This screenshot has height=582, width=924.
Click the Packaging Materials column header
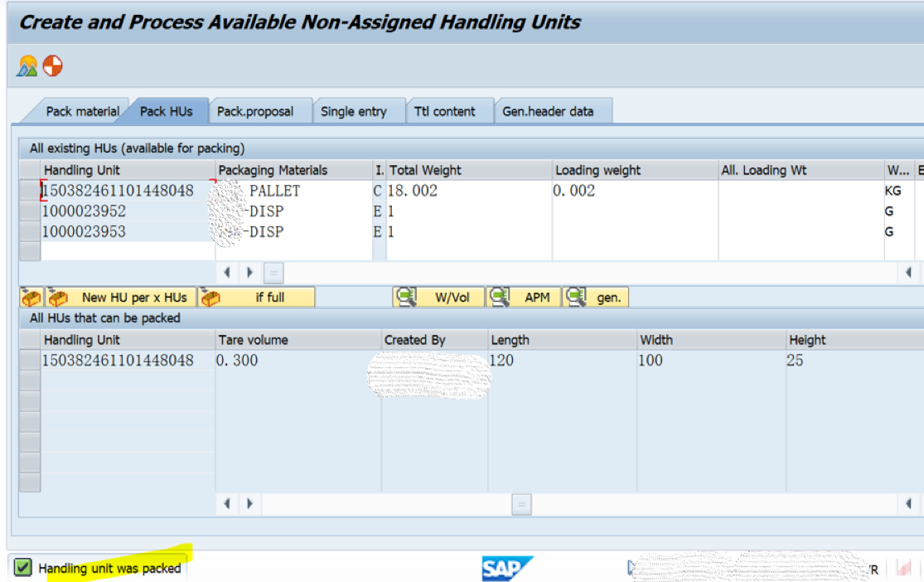tap(294, 170)
